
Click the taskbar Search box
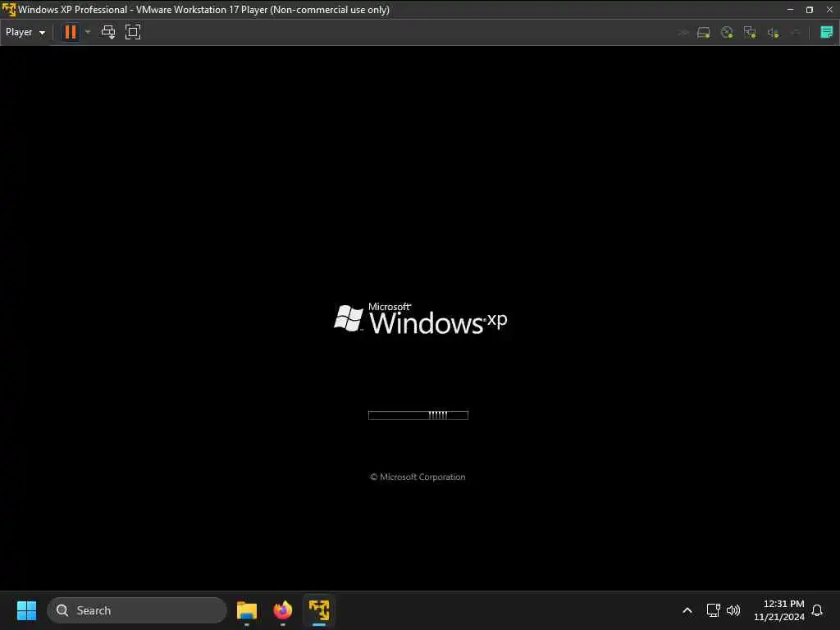pyautogui.click(x=137, y=610)
